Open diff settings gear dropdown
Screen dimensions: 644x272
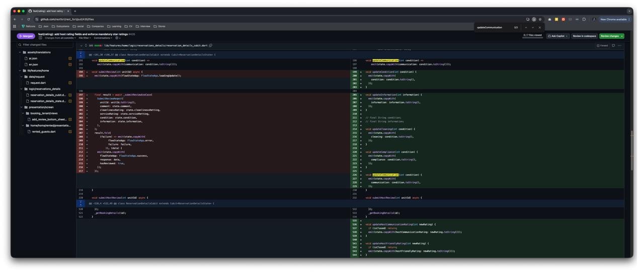(118, 38)
